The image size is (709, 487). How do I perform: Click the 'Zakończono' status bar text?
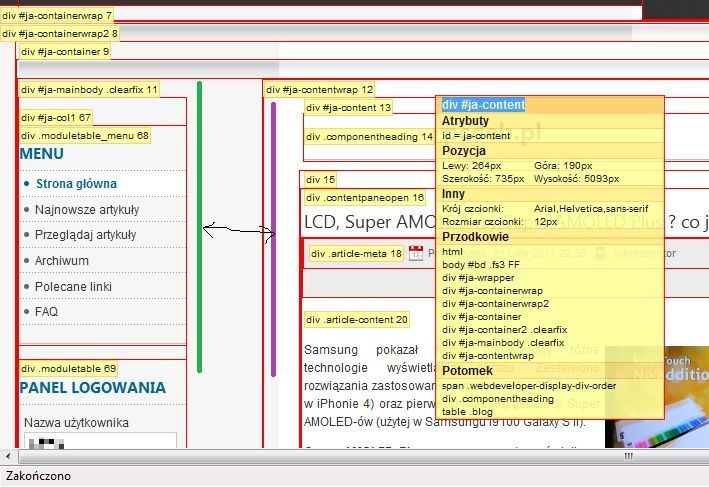38,476
